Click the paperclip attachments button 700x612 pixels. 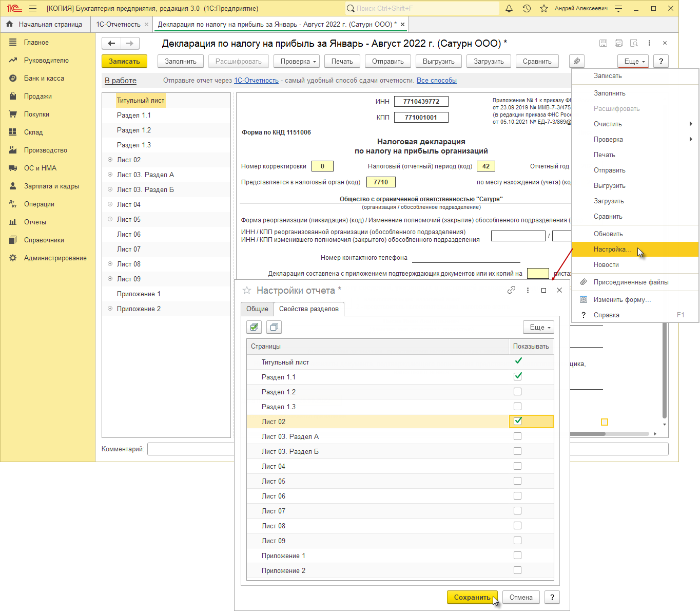pos(577,61)
